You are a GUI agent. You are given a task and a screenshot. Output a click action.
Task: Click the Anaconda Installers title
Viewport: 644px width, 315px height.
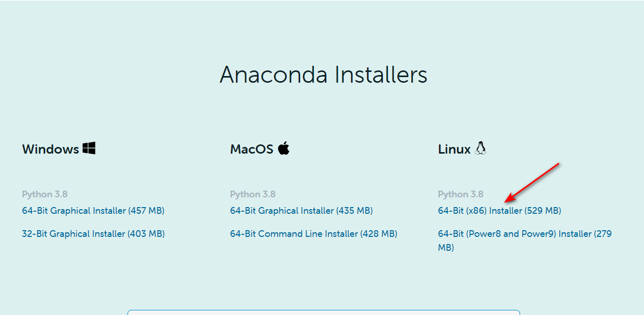tap(323, 75)
